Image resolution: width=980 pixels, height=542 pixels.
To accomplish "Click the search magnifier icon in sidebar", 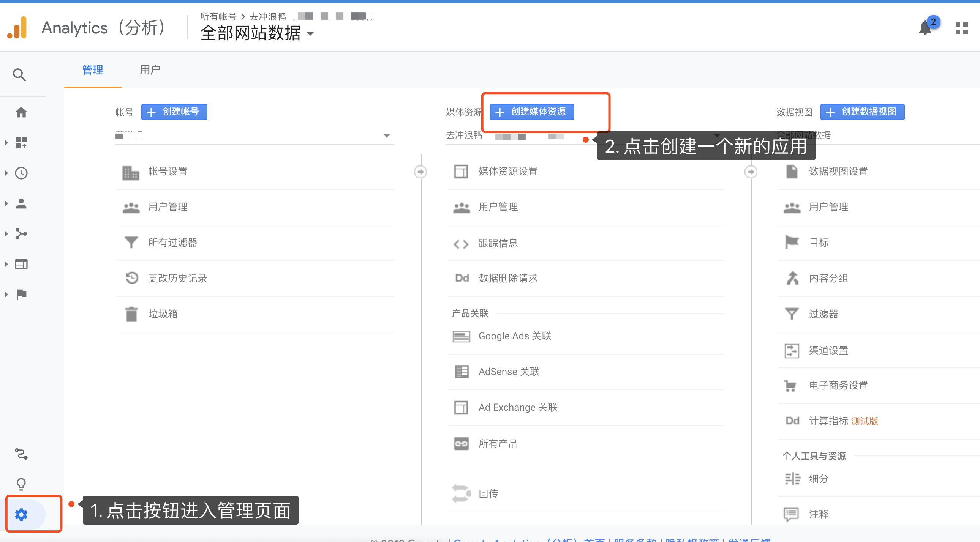I will pos(19,75).
